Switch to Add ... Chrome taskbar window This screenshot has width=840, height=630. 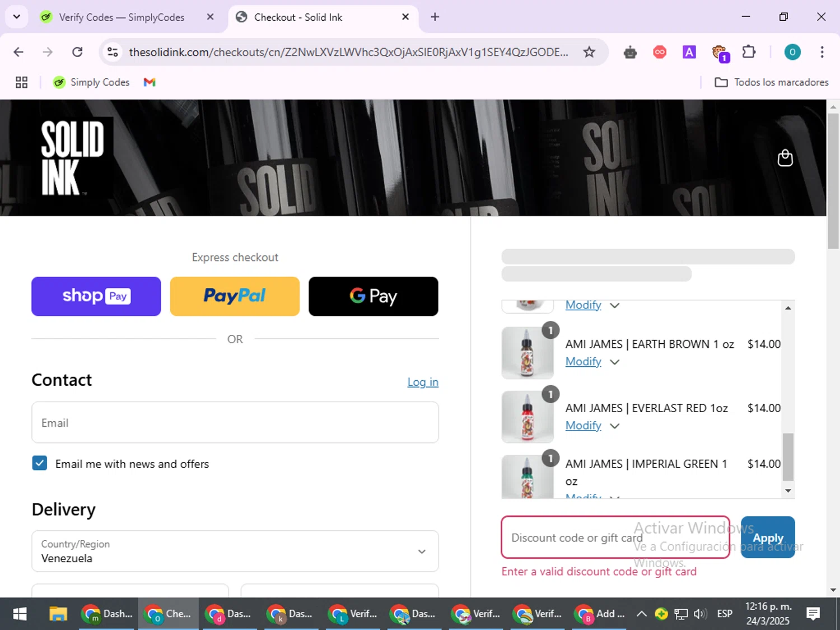coord(600,614)
